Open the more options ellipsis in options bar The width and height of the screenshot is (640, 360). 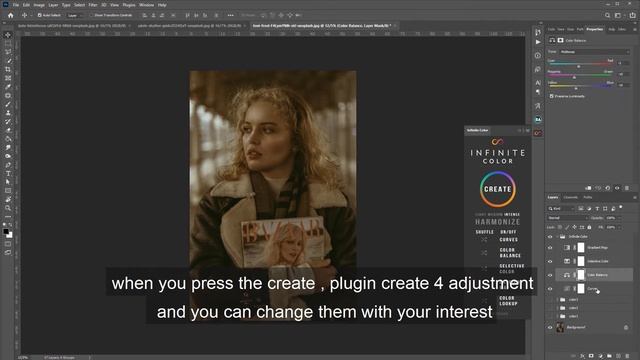point(231,15)
